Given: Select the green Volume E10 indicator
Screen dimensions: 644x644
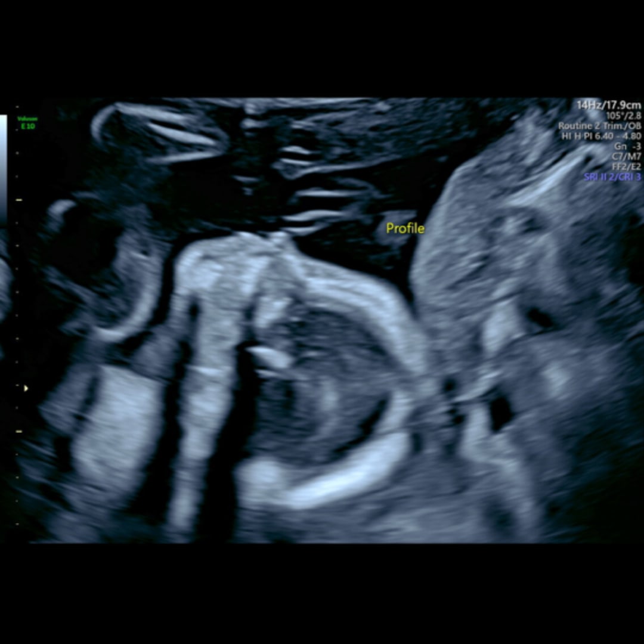Looking at the screenshot, I should pos(27,123).
